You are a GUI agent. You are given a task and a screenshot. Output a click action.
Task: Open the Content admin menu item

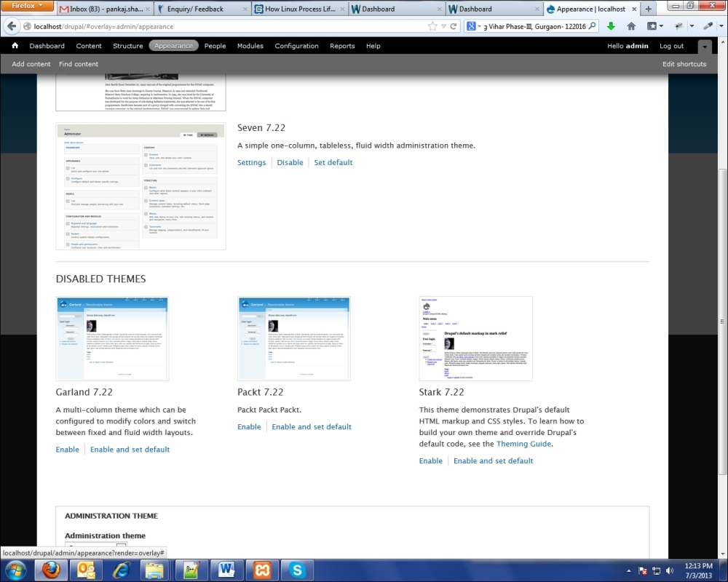[x=89, y=46]
